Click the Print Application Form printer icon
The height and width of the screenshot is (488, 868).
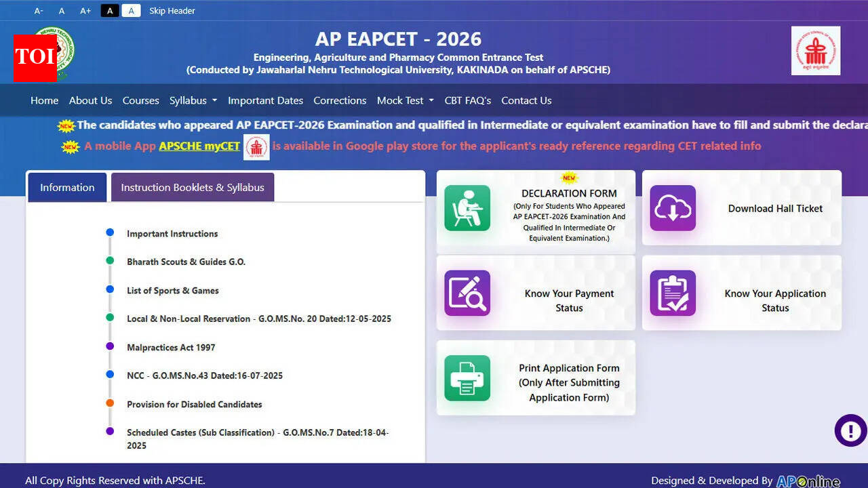pyautogui.click(x=467, y=378)
